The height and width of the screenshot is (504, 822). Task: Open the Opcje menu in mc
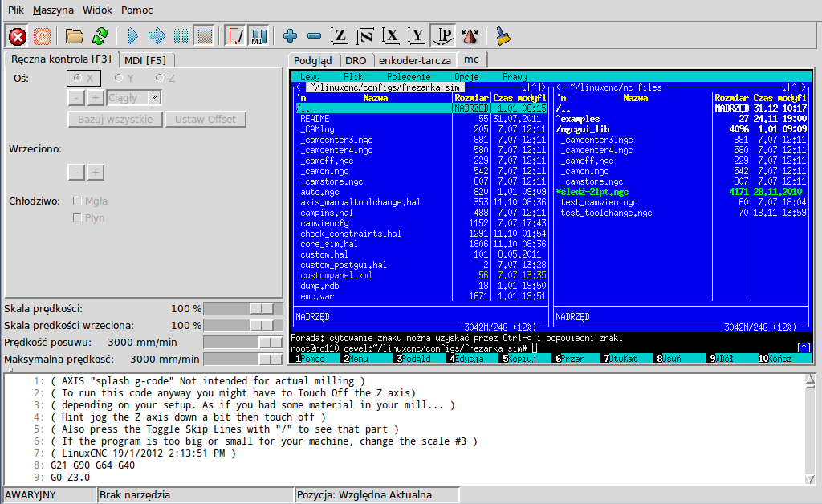466,77
